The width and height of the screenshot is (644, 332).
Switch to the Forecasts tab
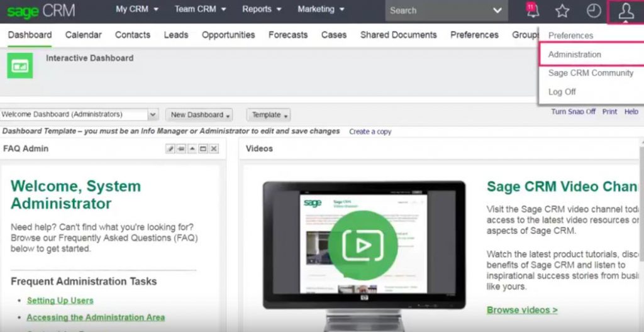(x=288, y=35)
